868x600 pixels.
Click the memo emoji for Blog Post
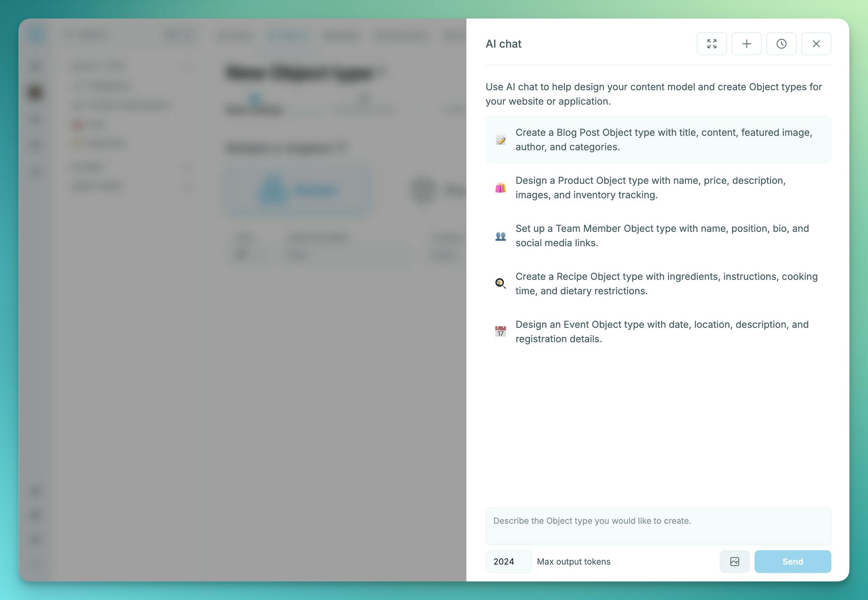[500, 140]
